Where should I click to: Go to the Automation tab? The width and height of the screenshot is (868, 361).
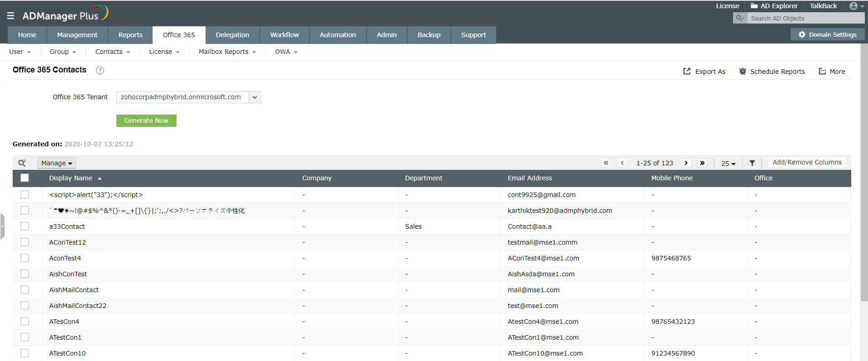pos(338,35)
